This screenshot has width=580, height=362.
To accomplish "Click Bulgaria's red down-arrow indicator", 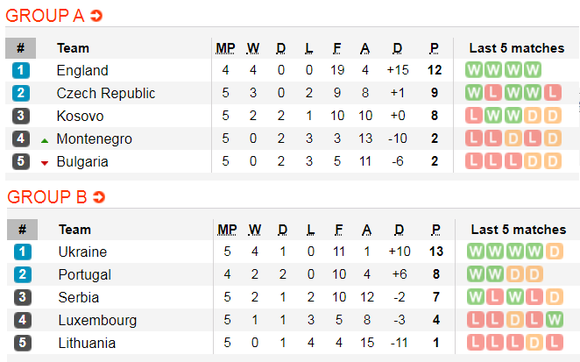I will [45, 163].
